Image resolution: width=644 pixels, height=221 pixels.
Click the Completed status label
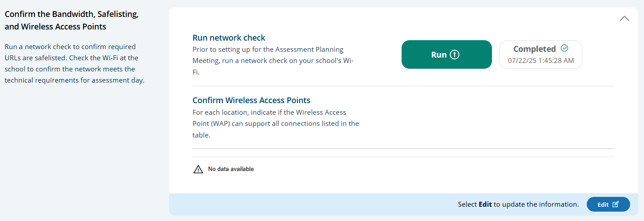point(534,49)
